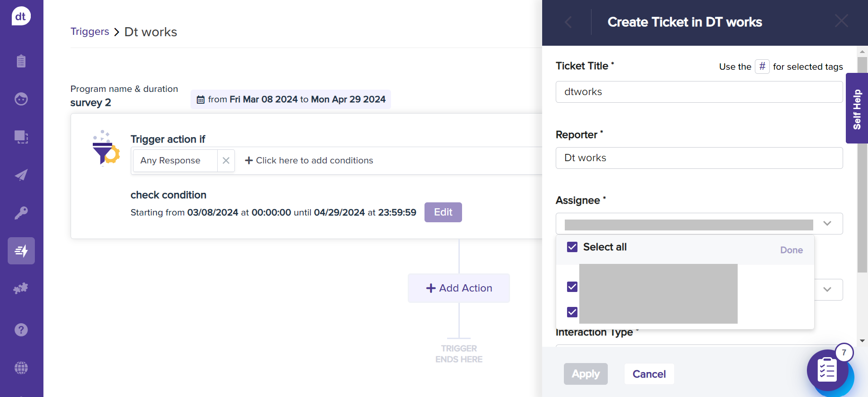Uncheck the Select all checkbox
This screenshot has height=397, width=868.
click(x=572, y=247)
